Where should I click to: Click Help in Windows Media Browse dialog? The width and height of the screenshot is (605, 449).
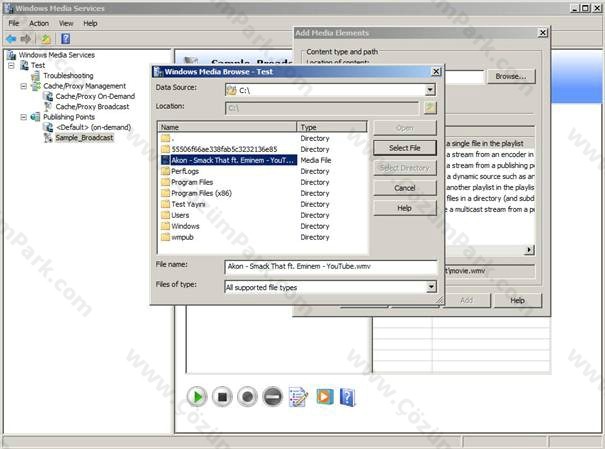click(x=405, y=208)
